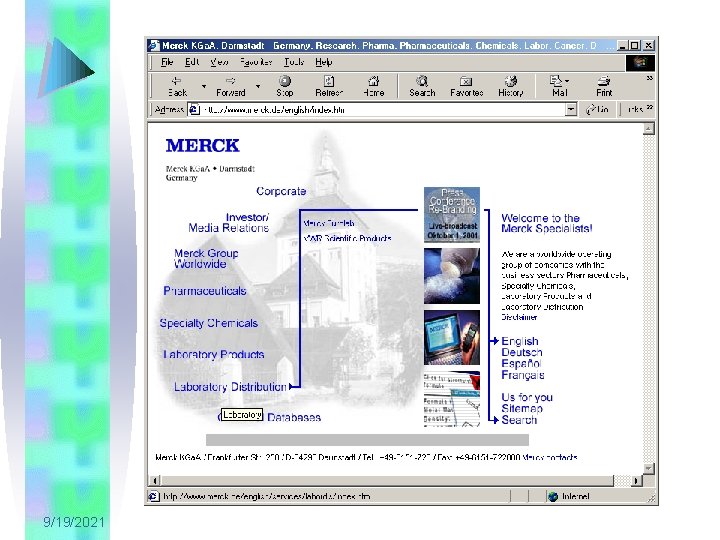The width and height of the screenshot is (720, 540).
Task: Switch site language to English
Action: (x=520, y=341)
